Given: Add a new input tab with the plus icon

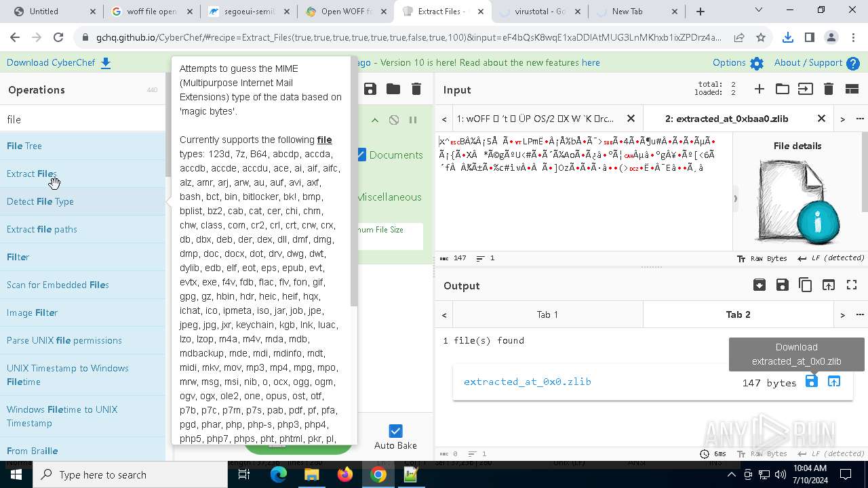Looking at the screenshot, I should [x=759, y=89].
